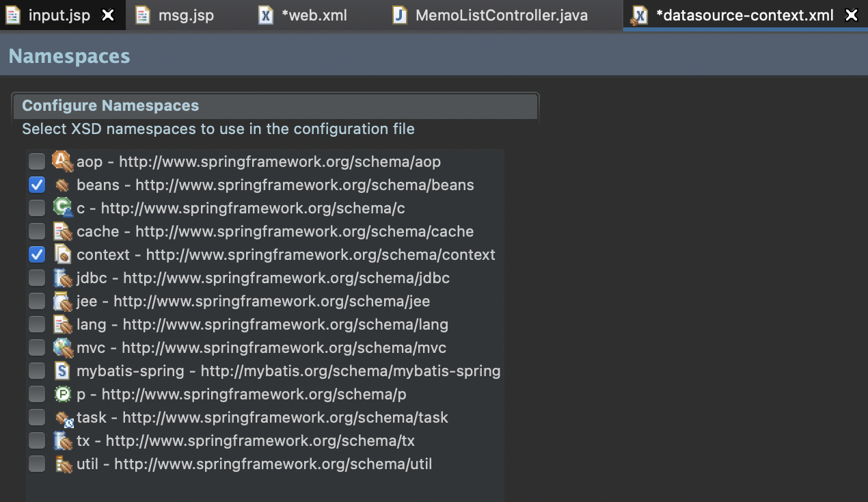Turn on the tx namespace checkbox
This screenshot has height=502, width=868.
37,440
